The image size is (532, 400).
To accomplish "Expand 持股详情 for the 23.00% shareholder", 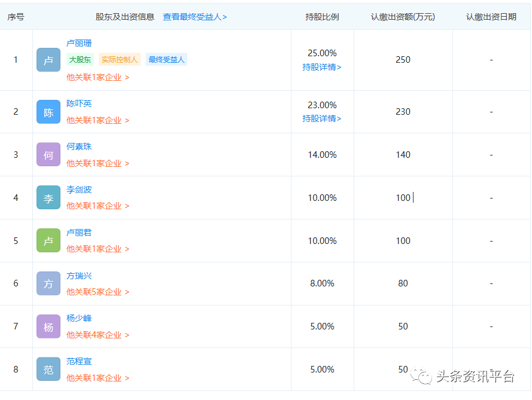I will (x=322, y=118).
